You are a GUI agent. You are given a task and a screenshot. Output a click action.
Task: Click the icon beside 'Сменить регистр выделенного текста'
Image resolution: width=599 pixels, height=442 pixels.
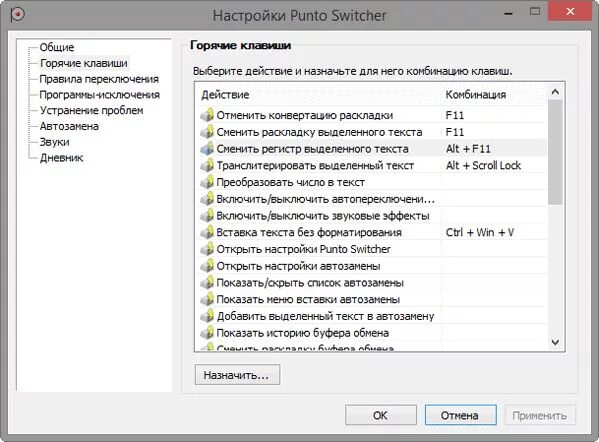click(207, 149)
